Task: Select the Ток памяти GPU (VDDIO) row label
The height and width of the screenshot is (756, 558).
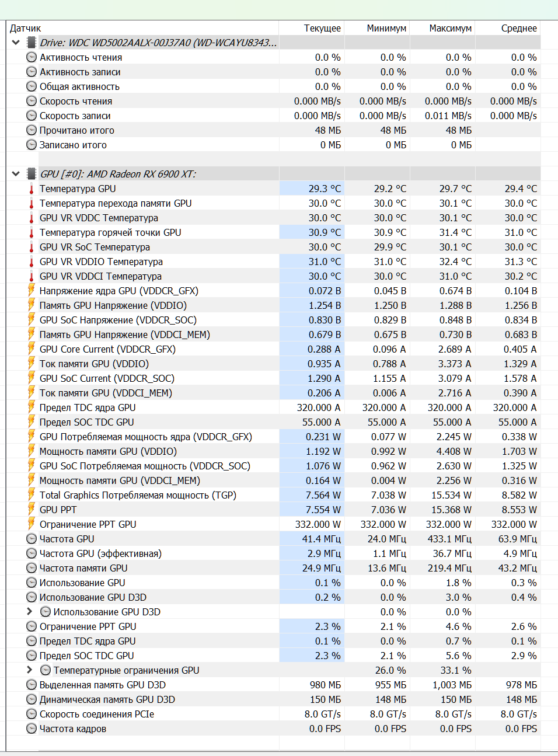Action: pyautogui.click(x=94, y=364)
